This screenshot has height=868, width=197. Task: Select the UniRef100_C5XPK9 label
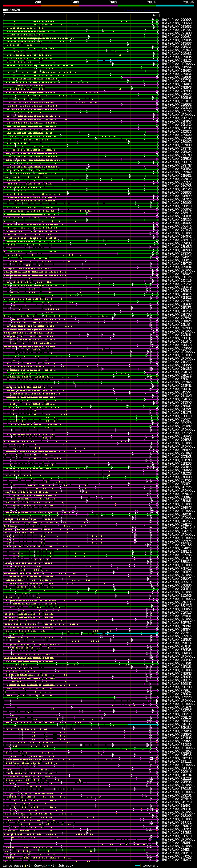[177, 349]
